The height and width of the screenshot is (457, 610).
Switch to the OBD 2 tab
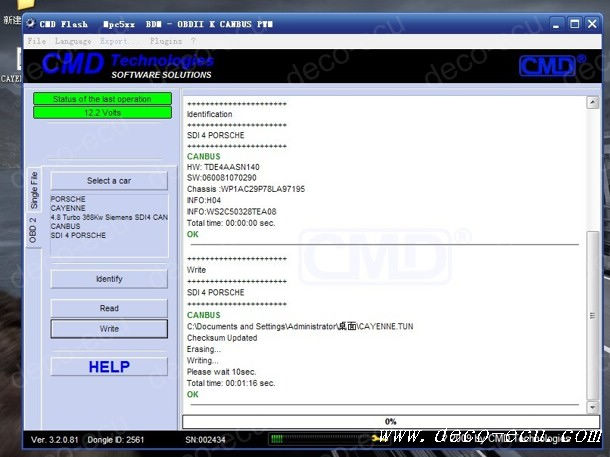(33, 230)
